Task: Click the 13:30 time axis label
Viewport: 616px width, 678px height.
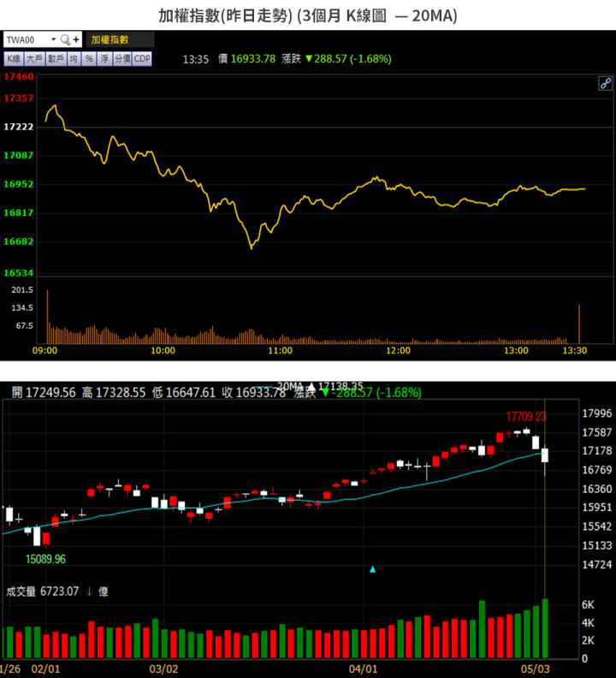Action: pos(574,351)
